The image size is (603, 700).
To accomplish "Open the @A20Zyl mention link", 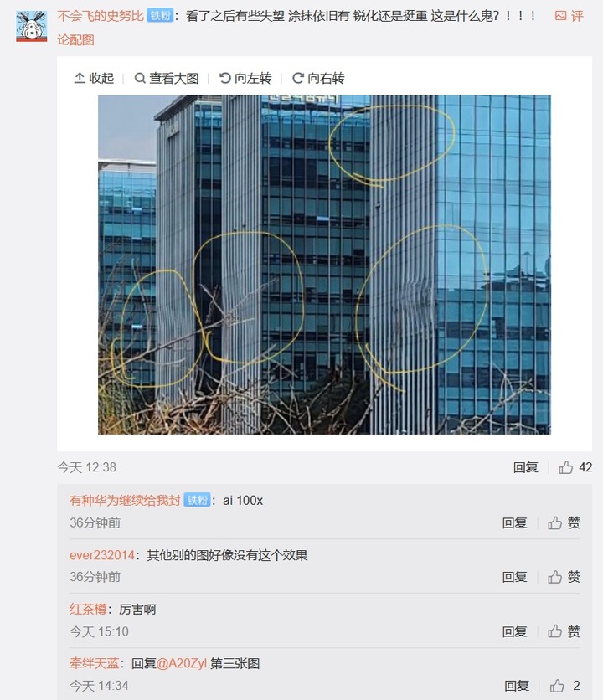I will (183, 663).
